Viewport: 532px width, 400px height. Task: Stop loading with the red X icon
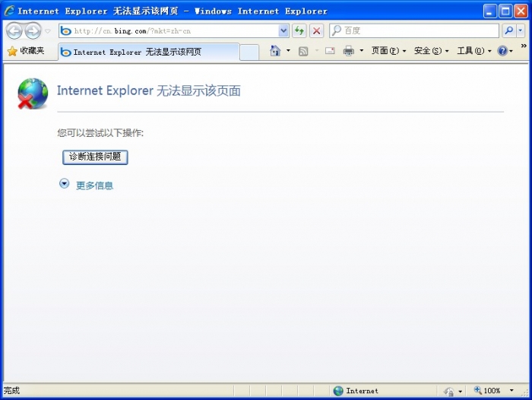pyautogui.click(x=316, y=31)
